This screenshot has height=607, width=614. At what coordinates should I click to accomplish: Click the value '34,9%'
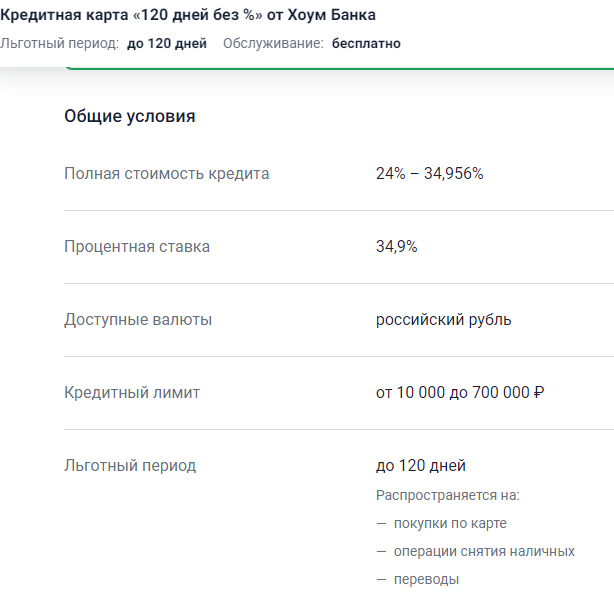click(x=397, y=247)
